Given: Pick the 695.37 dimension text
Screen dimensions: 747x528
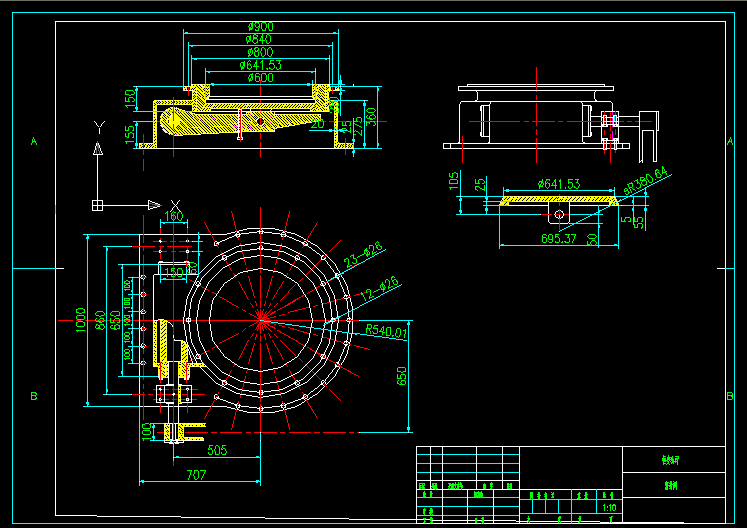Looking at the screenshot, I should 558,239.
